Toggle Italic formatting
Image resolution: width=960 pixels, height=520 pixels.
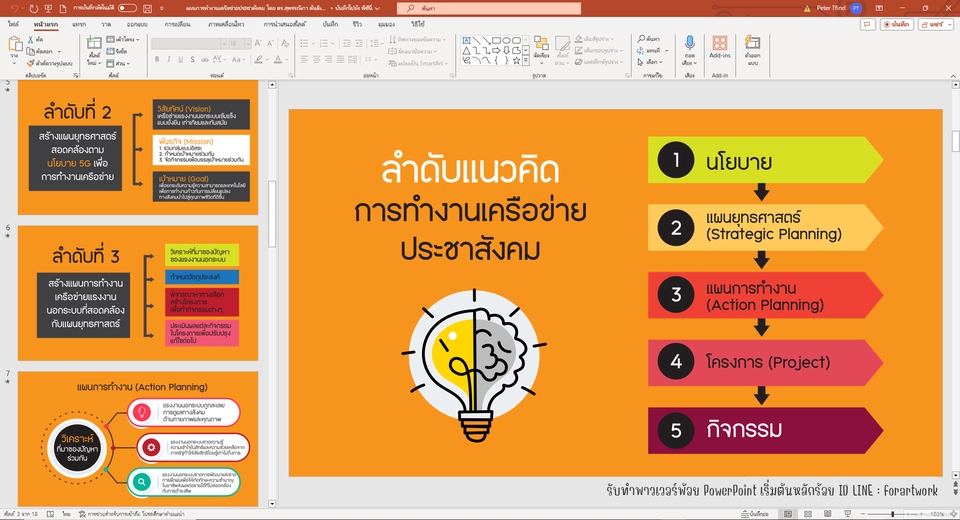(169, 59)
